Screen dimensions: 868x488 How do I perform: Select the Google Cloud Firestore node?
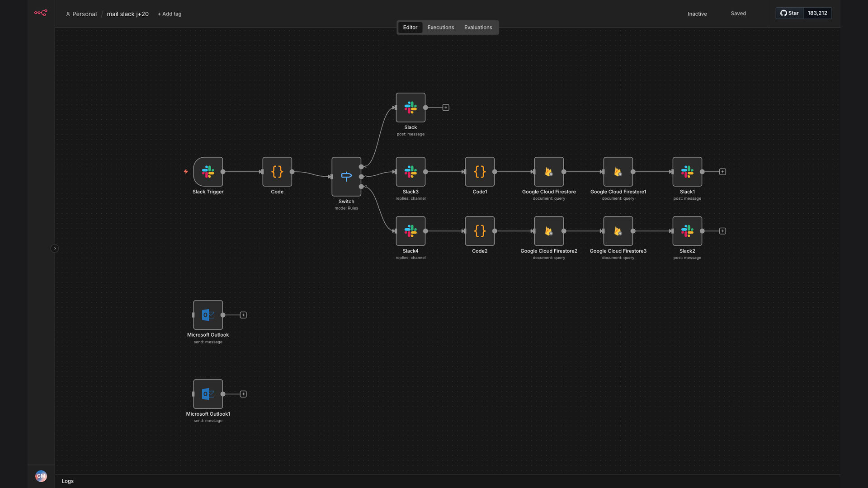click(549, 172)
